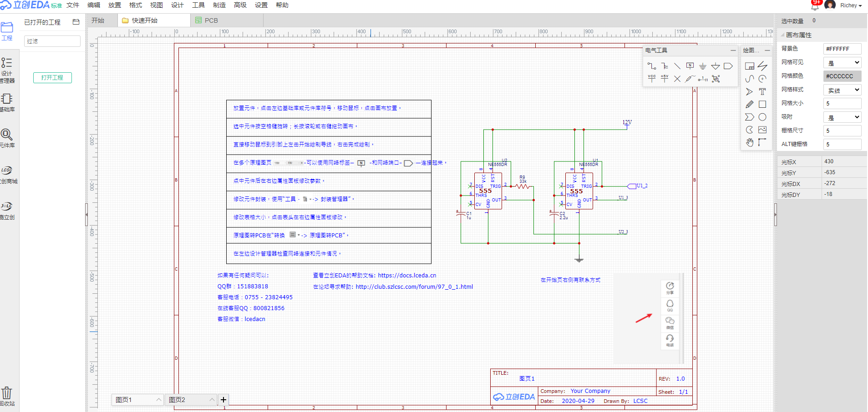Open the 帮助 menu
Viewport: 868px width, 412px height.
[282, 5]
